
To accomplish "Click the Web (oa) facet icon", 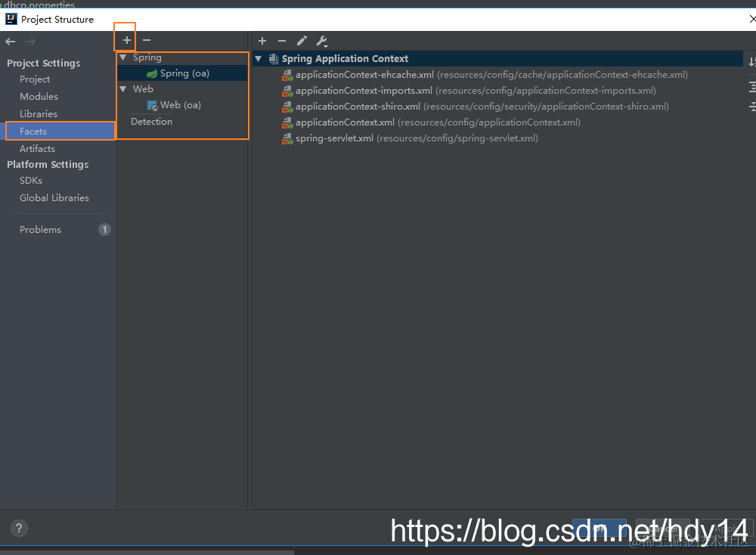I will tap(153, 105).
